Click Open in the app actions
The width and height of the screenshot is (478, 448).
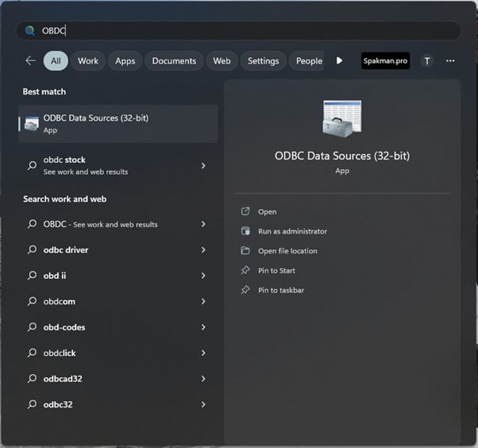point(267,212)
